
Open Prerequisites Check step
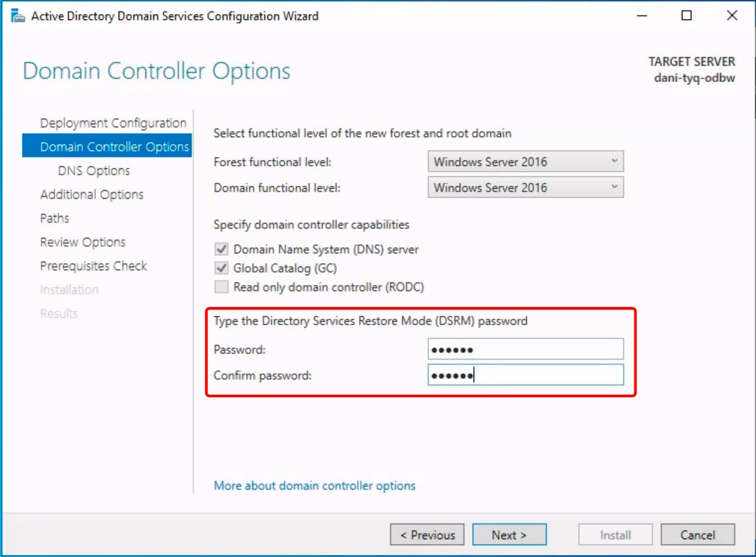[93, 266]
